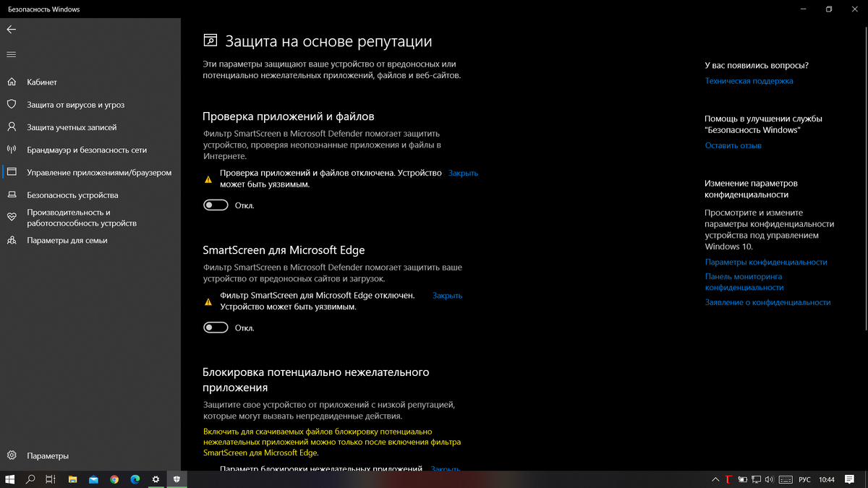Open Панель мониторинга конфиденциальности link

[744, 282]
